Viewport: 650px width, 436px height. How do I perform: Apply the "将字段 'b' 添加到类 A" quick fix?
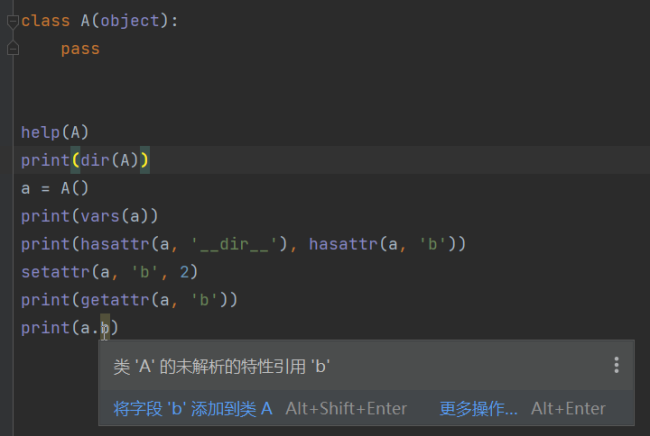click(x=193, y=408)
